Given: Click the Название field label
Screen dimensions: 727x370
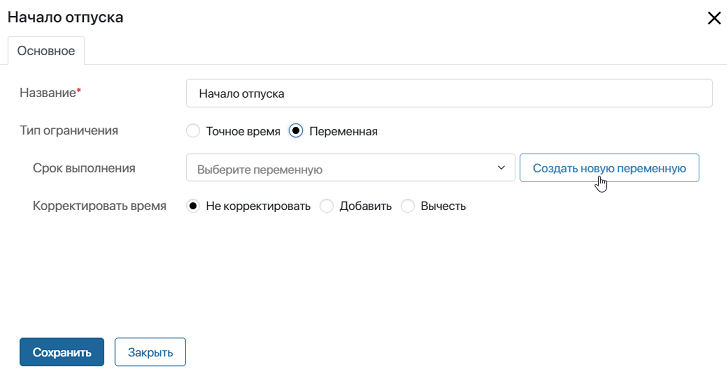Looking at the screenshot, I should pyautogui.click(x=48, y=93).
